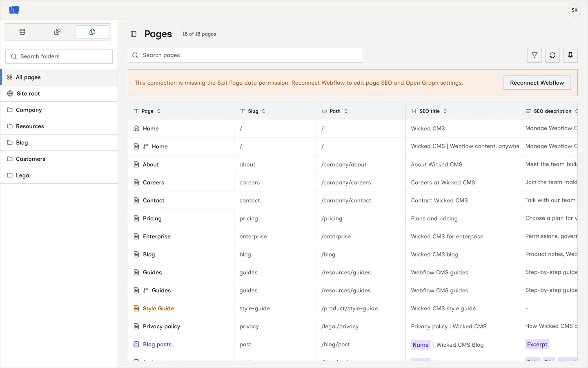Open the orange Style Guide page
The image size is (588, 368).
click(x=158, y=308)
